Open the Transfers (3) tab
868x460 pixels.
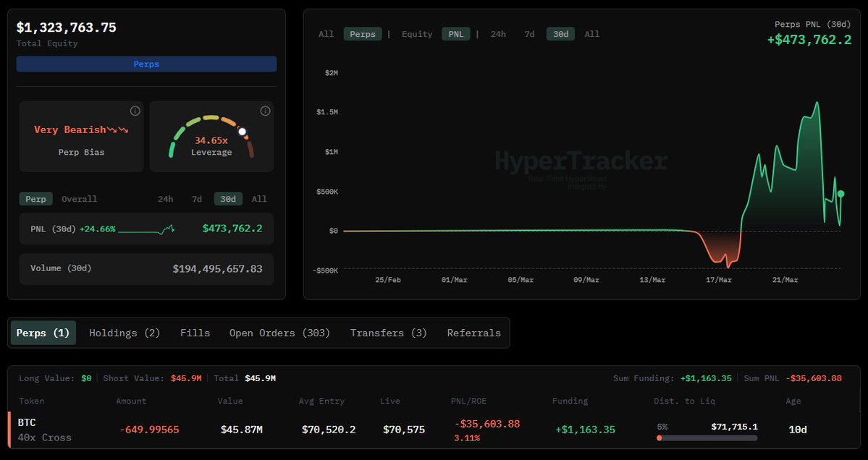pyautogui.click(x=389, y=333)
